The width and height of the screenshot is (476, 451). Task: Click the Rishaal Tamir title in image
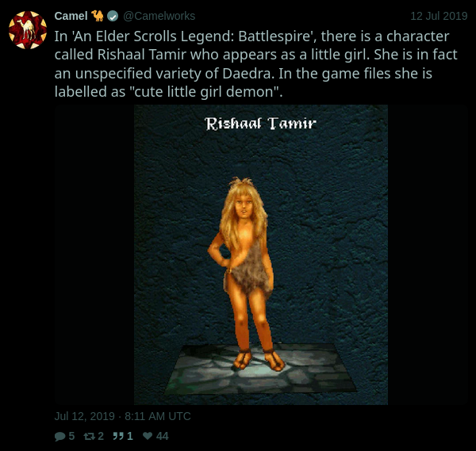260,124
